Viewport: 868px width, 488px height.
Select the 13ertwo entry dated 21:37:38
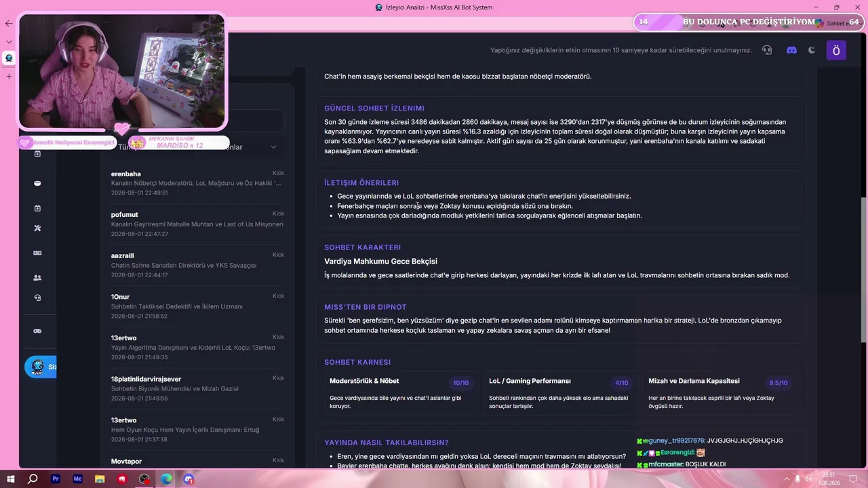(x=197, y=430)
